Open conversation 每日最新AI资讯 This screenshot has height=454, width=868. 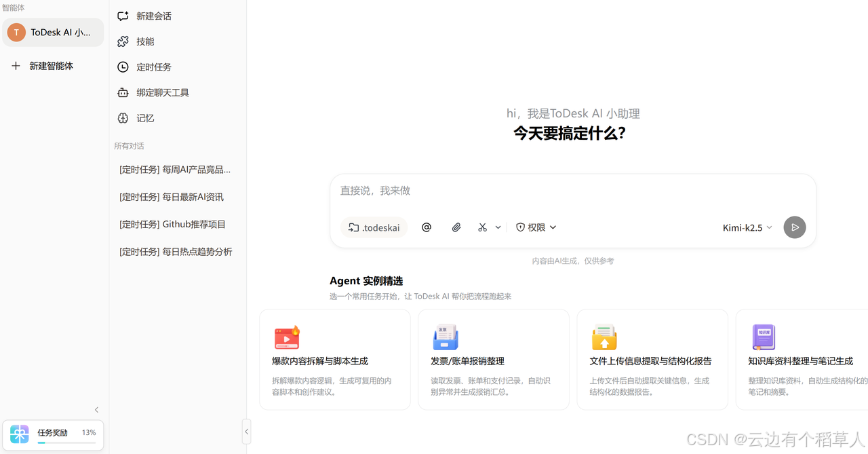172,197
